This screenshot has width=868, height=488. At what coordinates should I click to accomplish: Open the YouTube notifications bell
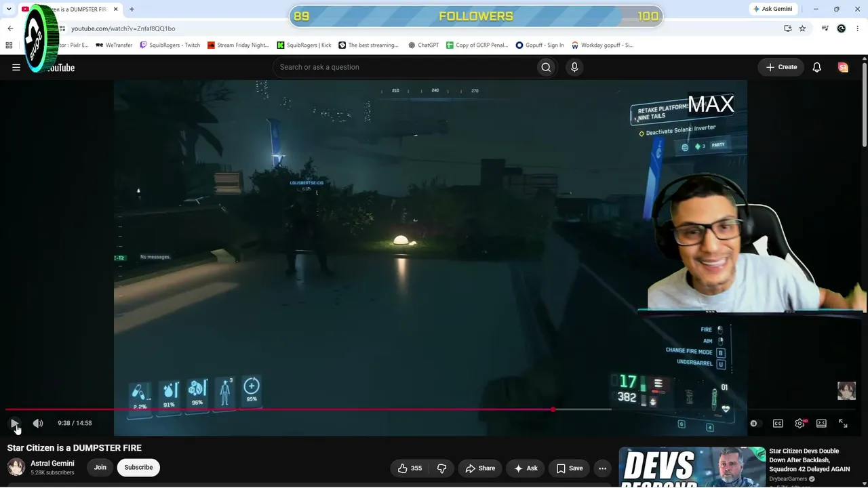(817, 67)
